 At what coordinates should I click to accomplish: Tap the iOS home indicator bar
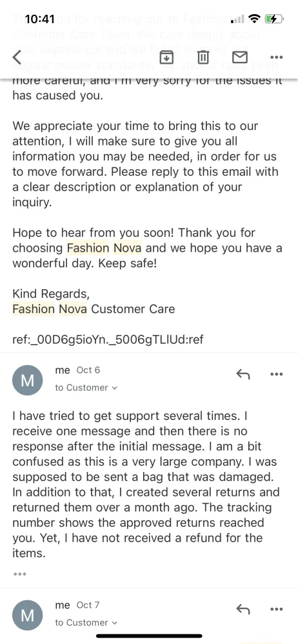tap(149, 636)
